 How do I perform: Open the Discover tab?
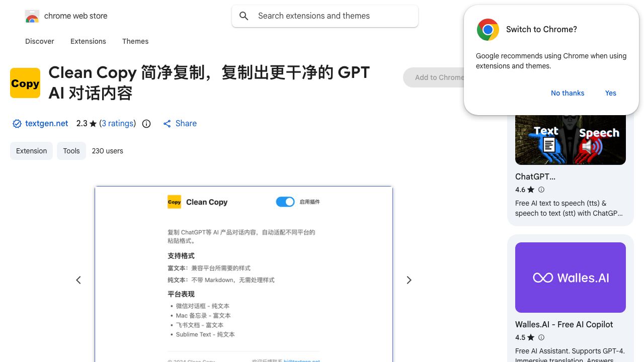[40, 41]
